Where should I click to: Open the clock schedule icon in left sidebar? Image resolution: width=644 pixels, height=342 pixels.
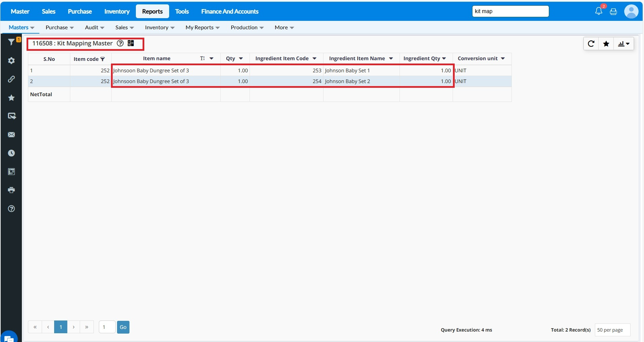point(11,153)
